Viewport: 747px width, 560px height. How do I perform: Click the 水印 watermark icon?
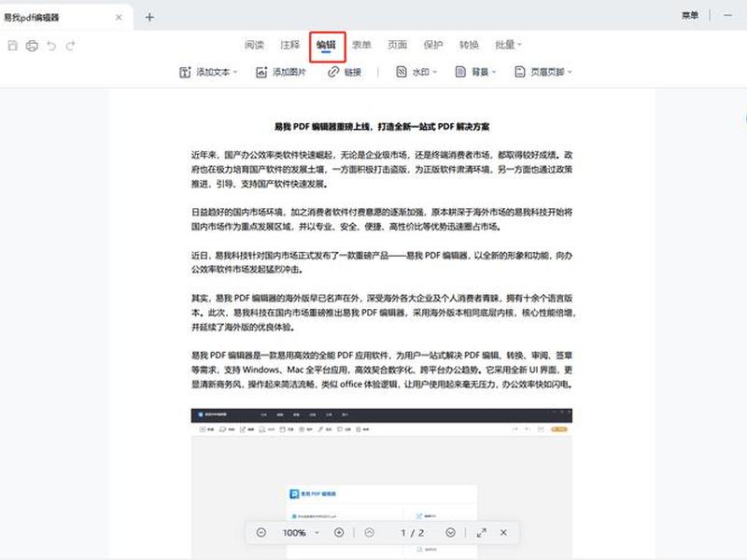click(402, 72)
